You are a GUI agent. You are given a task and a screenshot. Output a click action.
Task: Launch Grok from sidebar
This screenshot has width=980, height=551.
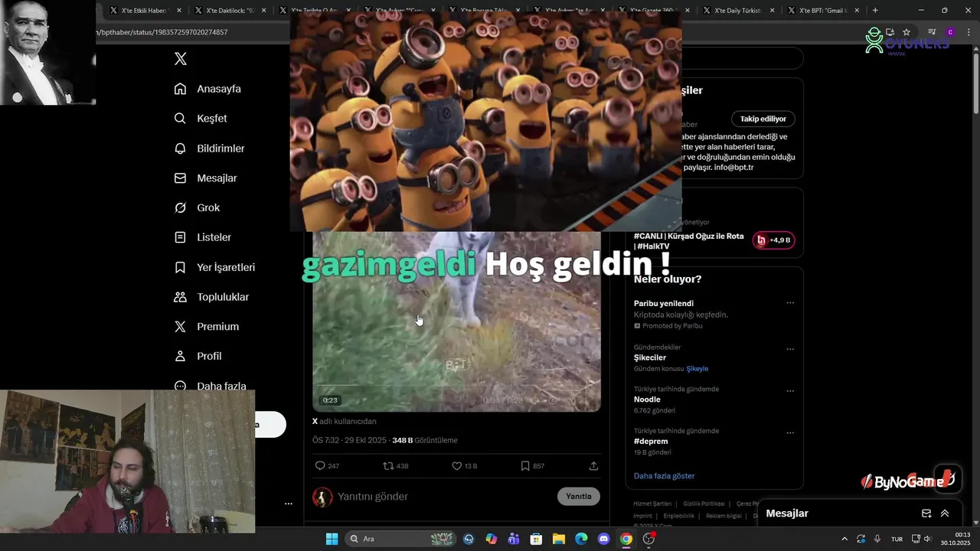coord(197,208)
